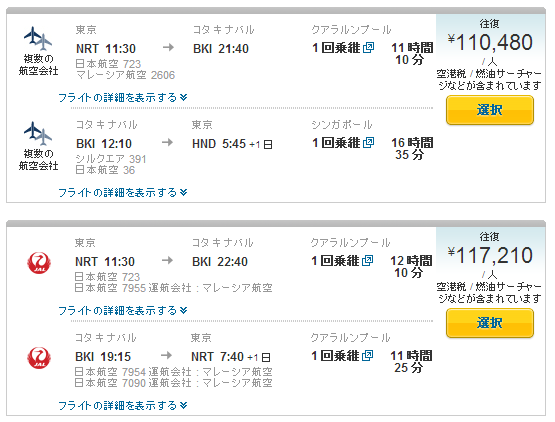The height and width of the screenshot is (422, 555).
Task: Expand flight details for JAL NRT to BKI 22:40
Action: coord(122,310)
